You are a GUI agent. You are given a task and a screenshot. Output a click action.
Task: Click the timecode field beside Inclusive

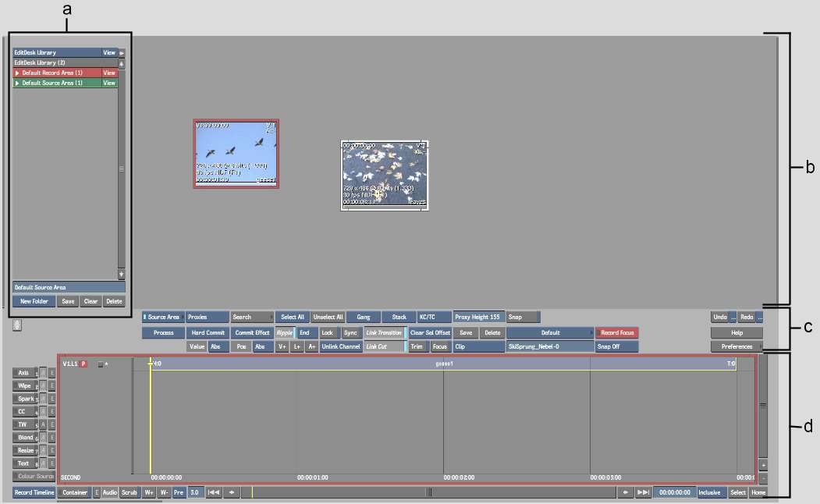click(x=673, y=492)
